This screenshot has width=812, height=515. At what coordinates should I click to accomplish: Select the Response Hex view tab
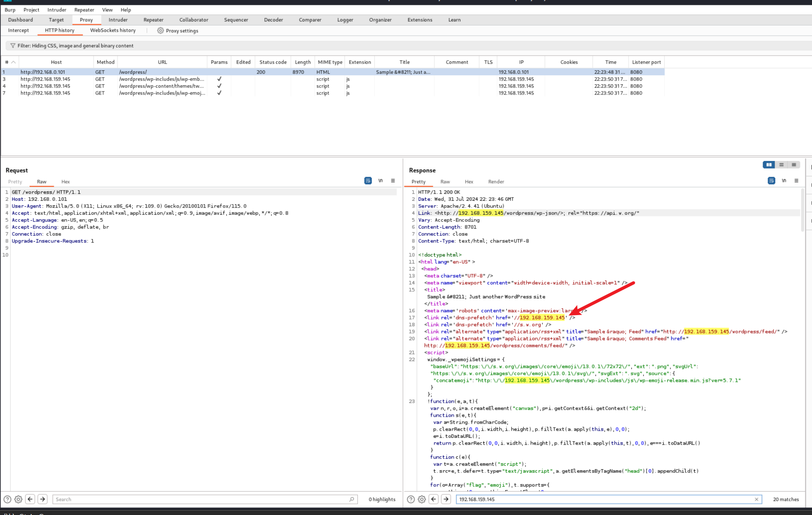pos(469,182)
